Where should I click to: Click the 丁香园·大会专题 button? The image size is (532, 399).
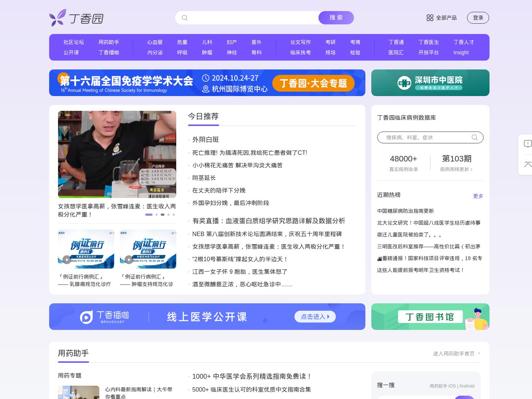313,83
